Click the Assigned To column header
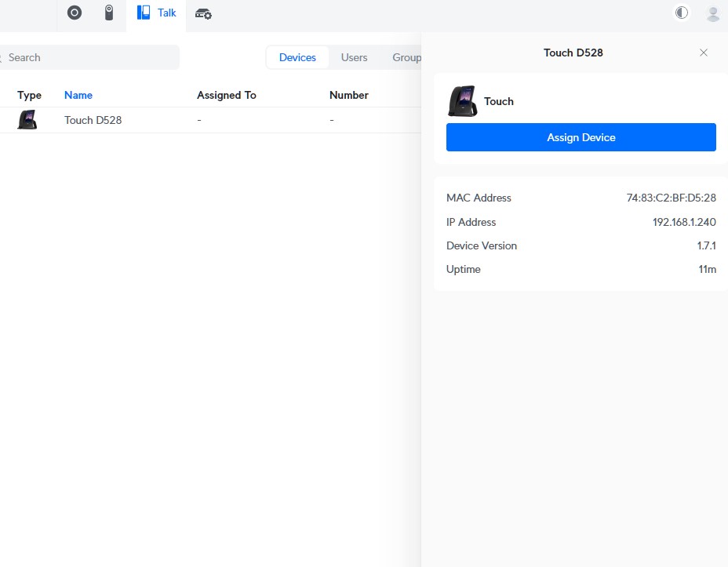The height and width of the screenshot is (567, 728). pos(227,95)
